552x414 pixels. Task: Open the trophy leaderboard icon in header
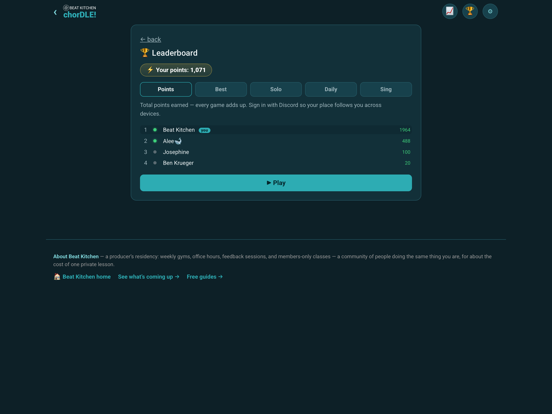470,11
